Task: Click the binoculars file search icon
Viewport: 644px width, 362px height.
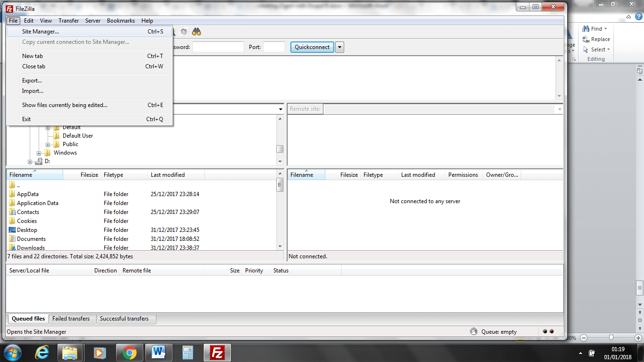Action: [x=197, y=32]
